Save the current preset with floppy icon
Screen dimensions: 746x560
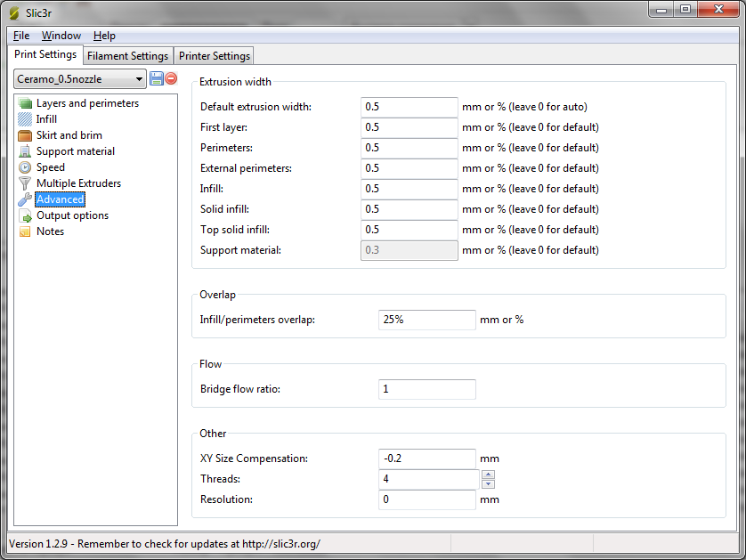click(x=156, y=78)
